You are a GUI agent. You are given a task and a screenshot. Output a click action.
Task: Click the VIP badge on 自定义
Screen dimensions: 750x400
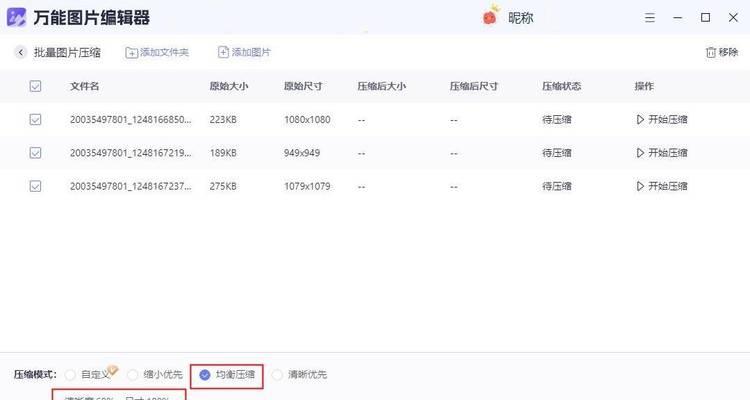click(x=112, y=369)
